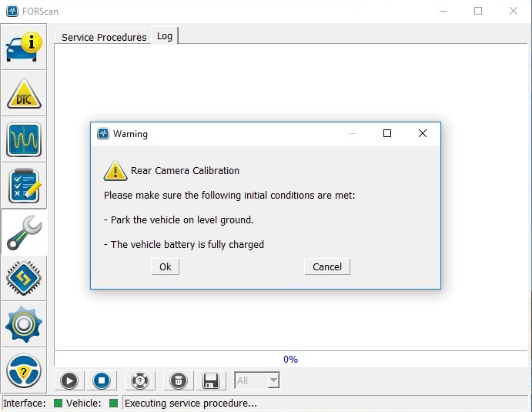The height and width of the screenshot is (412, 532).
Task: Open the DTC trouble codes section
Action: point(24,93)
